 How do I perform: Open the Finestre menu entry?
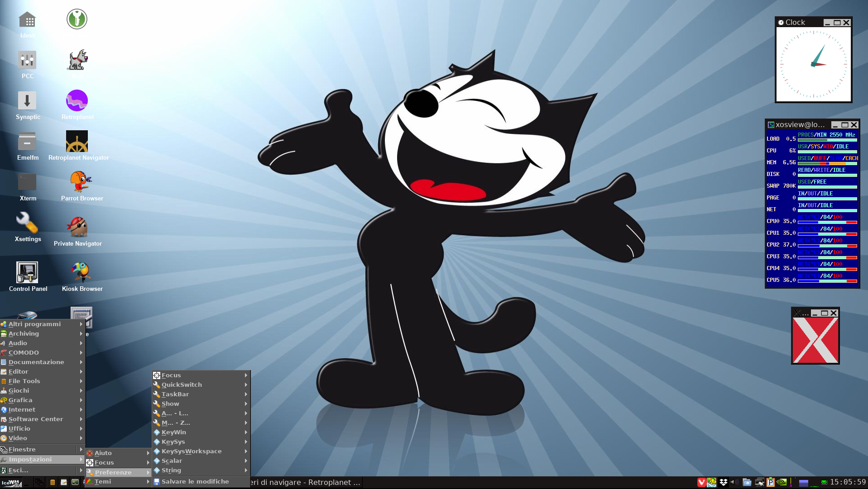(43, 449)
